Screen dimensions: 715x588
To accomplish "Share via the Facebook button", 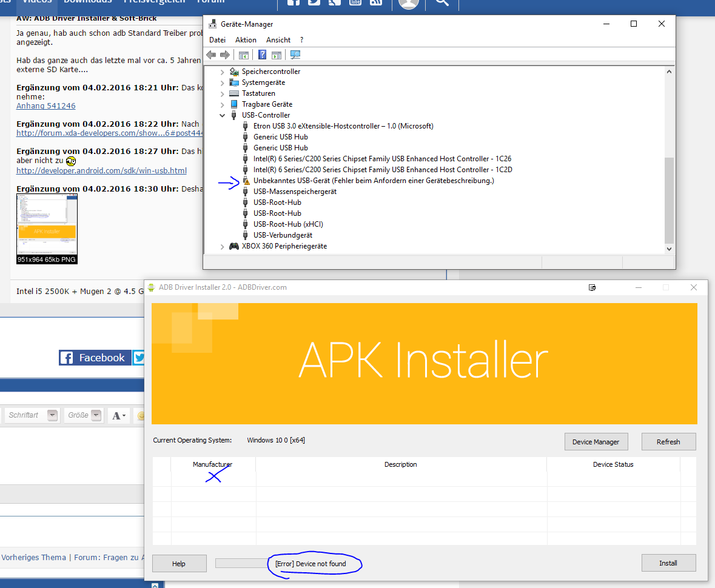I will (95, 358).
